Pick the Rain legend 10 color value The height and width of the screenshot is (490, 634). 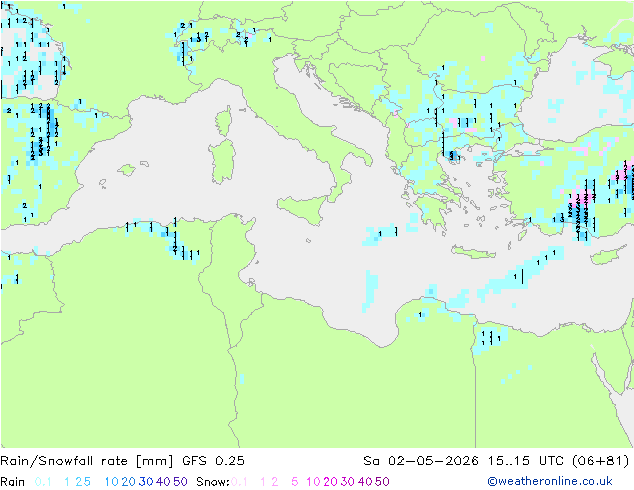click(112, 482)
